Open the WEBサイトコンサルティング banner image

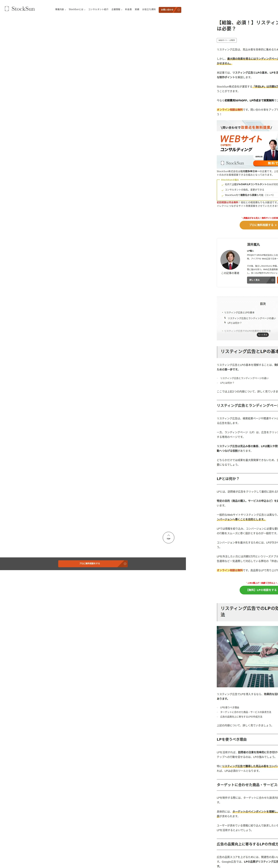coord(247,144)
